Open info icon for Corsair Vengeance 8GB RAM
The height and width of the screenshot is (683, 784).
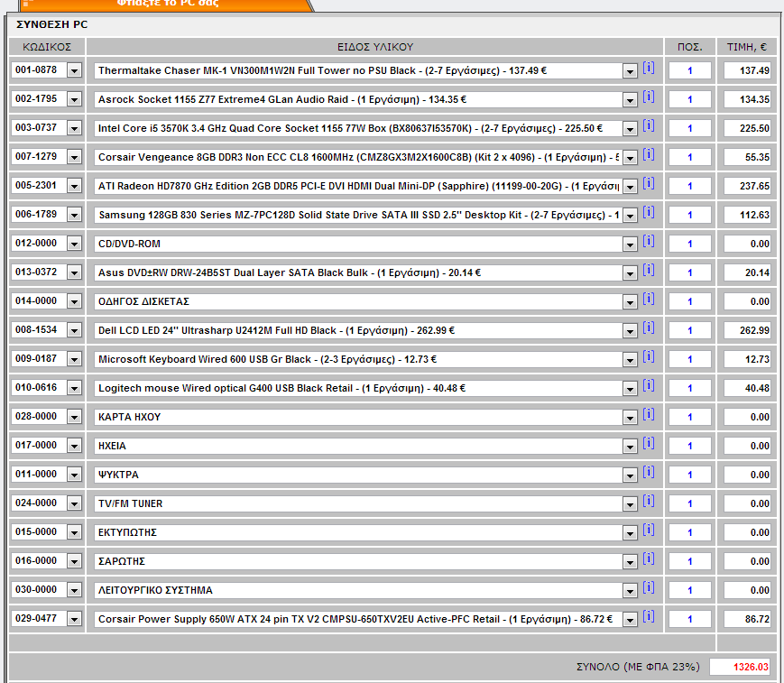click(649, 154)
